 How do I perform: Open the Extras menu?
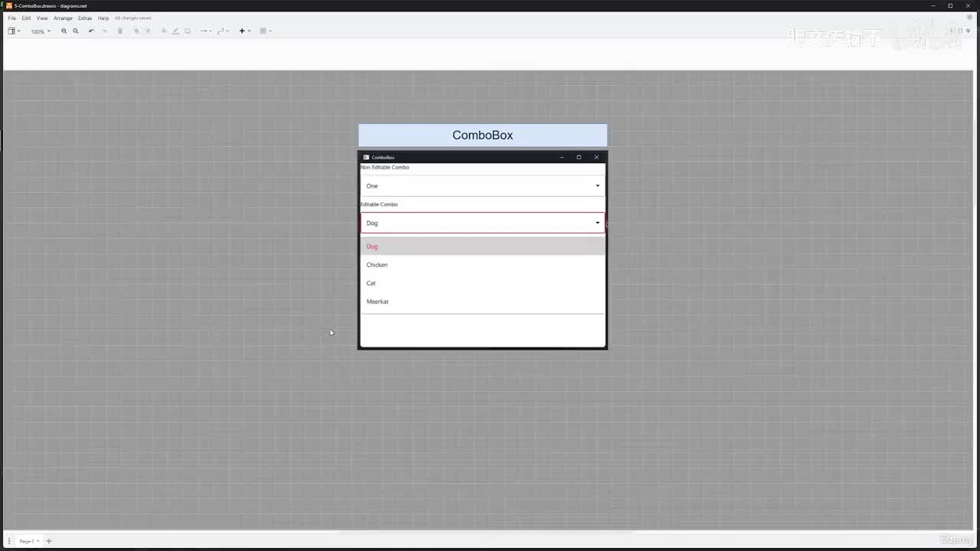pos(85,18)
